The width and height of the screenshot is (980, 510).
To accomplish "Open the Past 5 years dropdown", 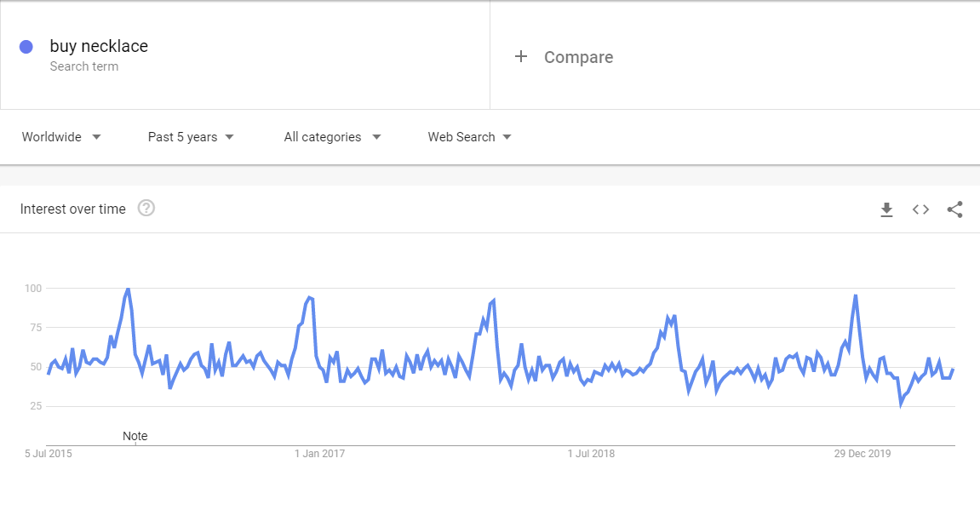I will pyautogui.click(x=191, y=137).
